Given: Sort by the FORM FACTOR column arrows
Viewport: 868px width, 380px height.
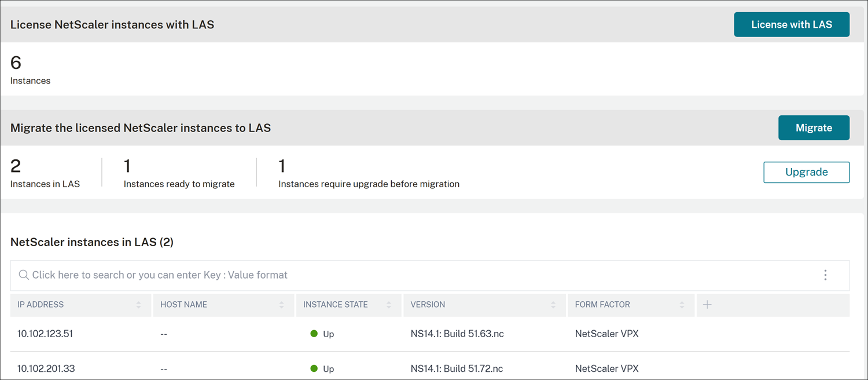Looking at the screenshot, I should click(682, 305).
